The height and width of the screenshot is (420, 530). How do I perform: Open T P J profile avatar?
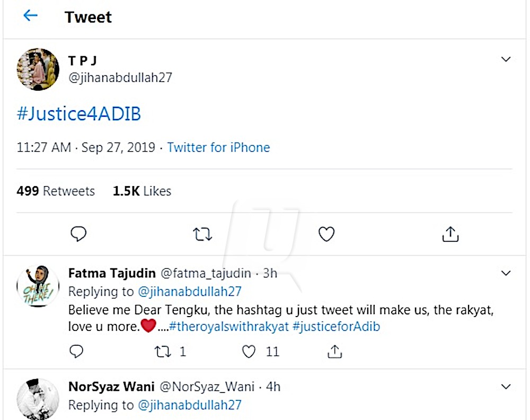pyautogui.click(x=38, y=69)
